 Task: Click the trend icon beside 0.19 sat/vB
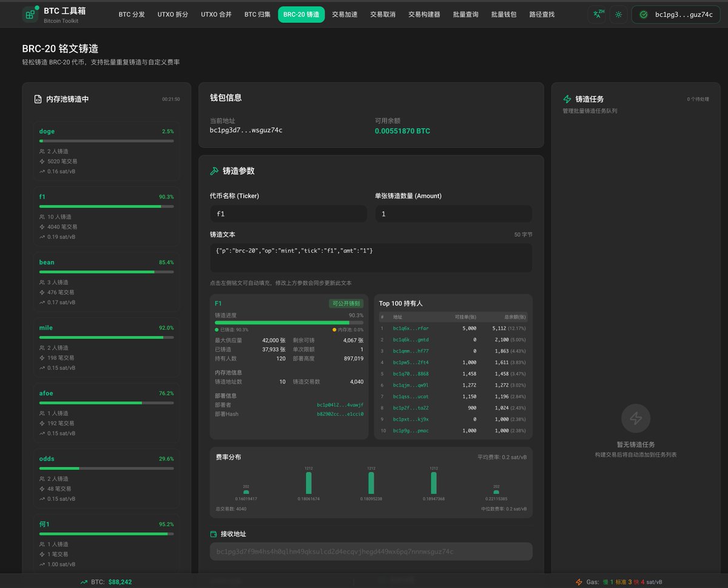42,237
